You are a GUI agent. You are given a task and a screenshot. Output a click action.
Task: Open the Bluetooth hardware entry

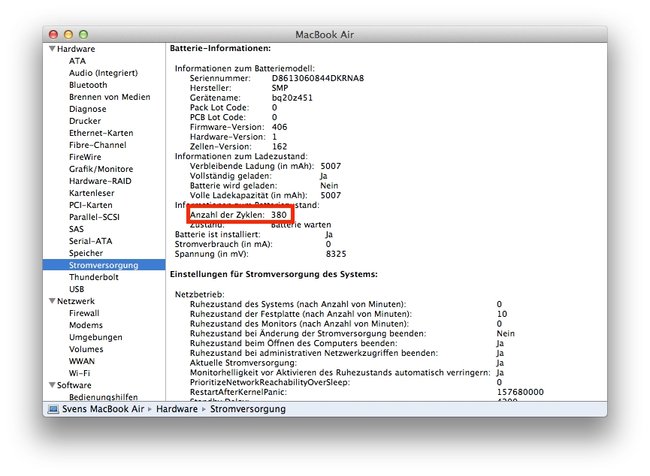click(x=88, y=85)
